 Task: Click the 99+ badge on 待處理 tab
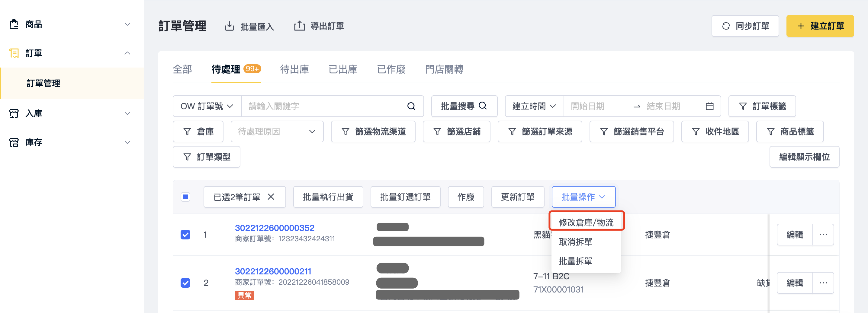(252, 69)
